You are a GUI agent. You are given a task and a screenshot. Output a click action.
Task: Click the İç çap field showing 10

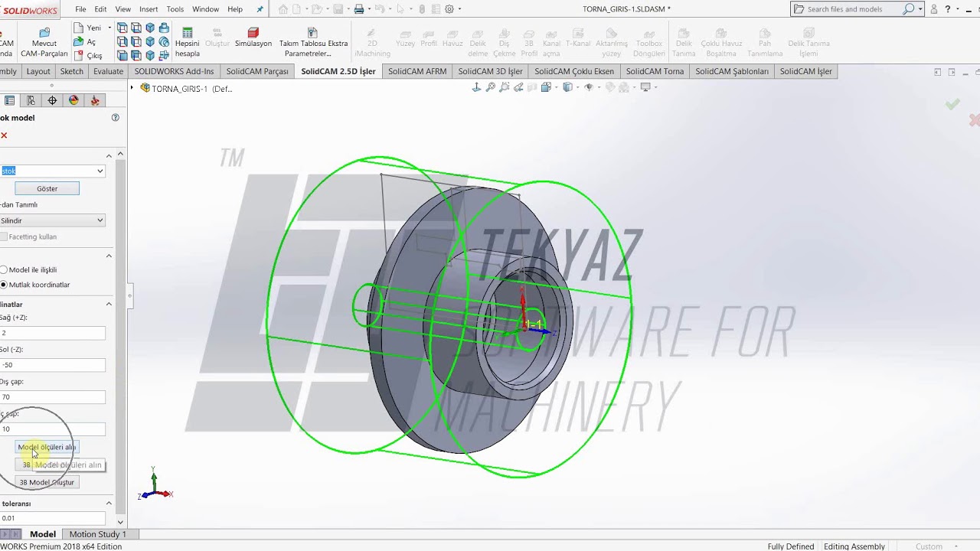52,429
